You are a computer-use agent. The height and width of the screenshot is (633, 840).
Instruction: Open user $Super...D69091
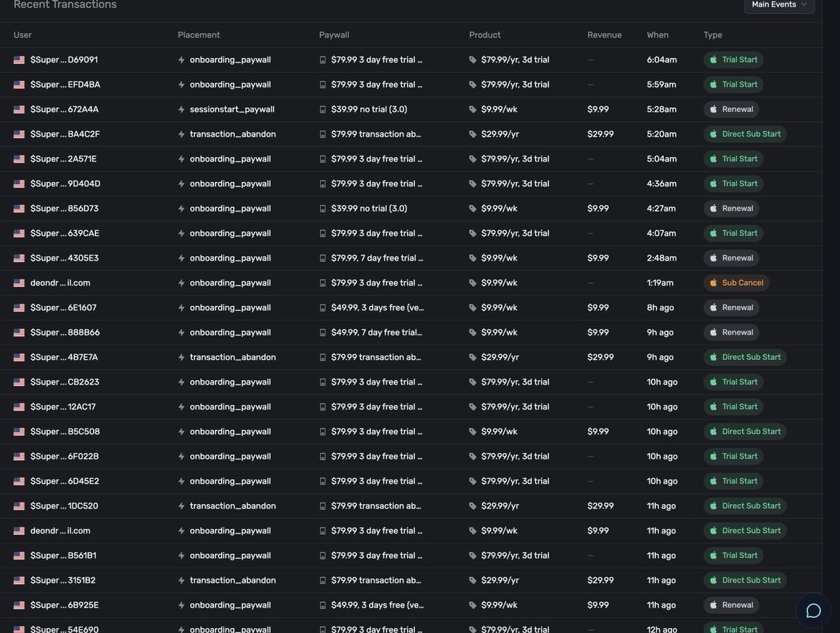point(64,60)
